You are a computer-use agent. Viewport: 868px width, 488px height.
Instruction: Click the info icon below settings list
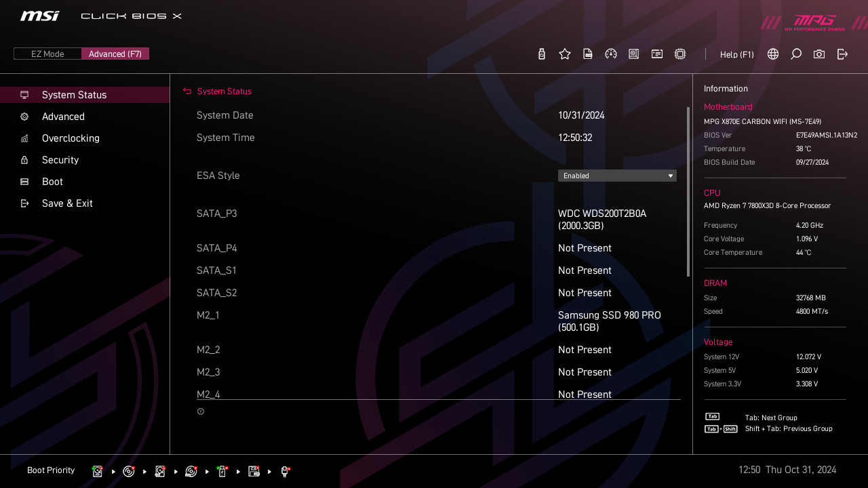pyautogui.click(x=201, y=411)
